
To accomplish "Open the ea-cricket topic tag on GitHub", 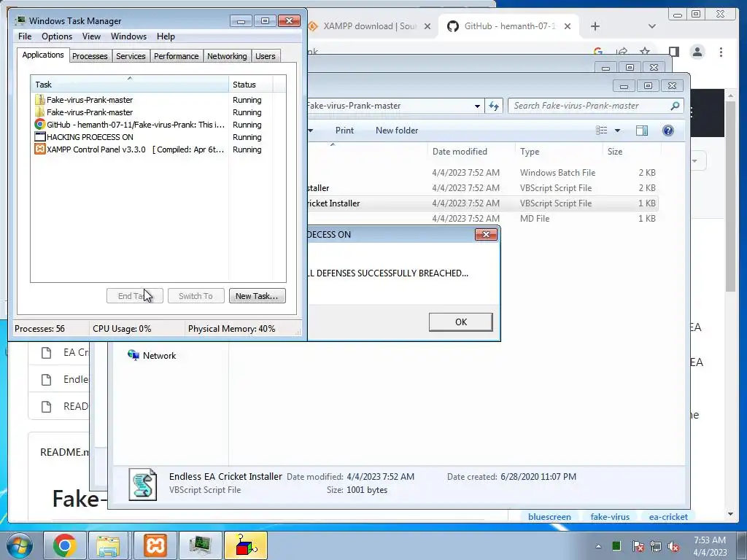I will [668, 517].
